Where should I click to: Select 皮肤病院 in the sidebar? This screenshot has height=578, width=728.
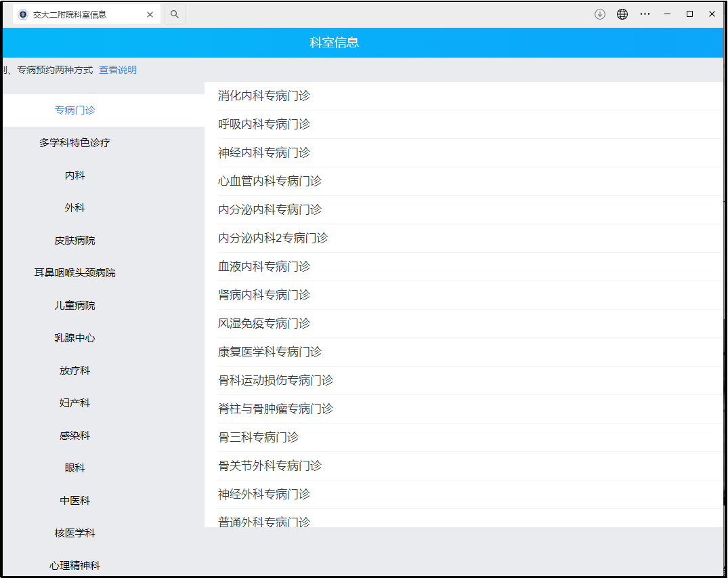pos(74,241)
